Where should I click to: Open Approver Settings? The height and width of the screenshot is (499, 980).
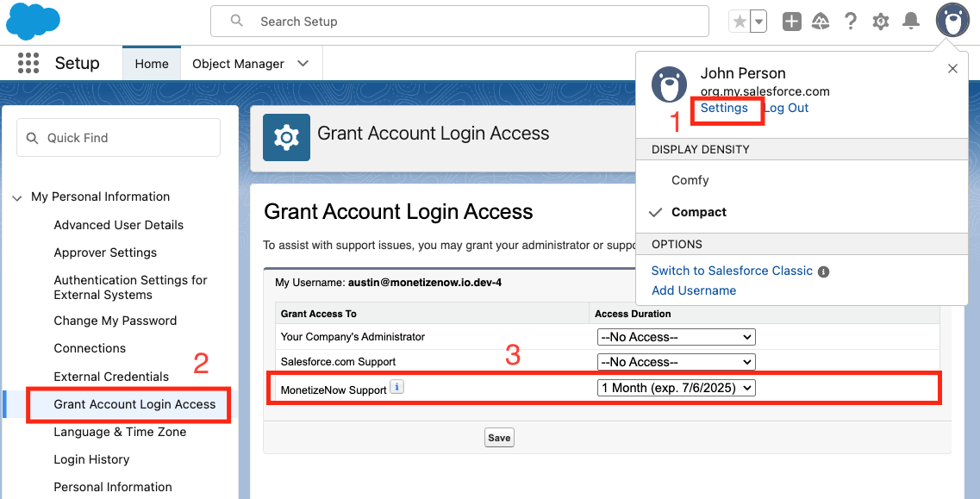point(105,253)
